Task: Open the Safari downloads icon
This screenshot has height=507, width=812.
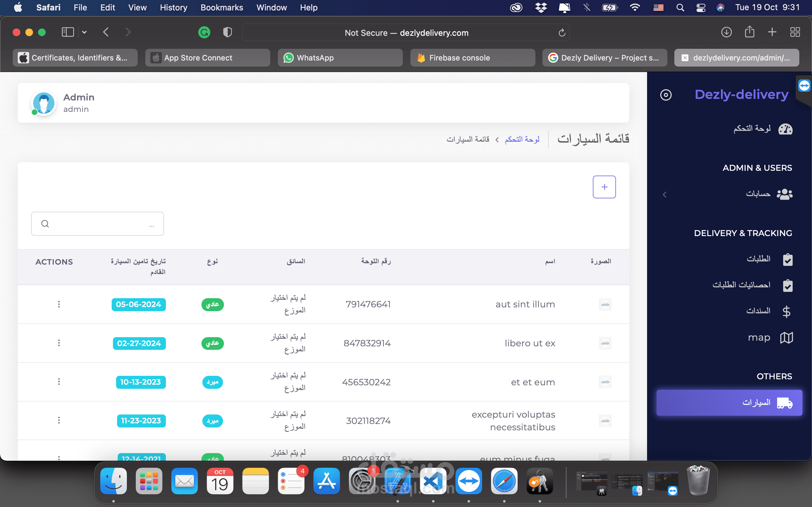Action: tap(726, 32)
